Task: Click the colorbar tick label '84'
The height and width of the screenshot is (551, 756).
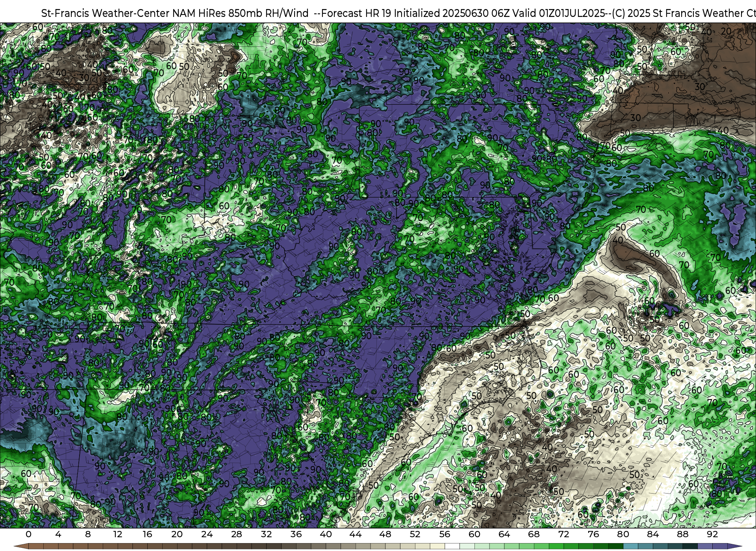Action: coord(653,534)
